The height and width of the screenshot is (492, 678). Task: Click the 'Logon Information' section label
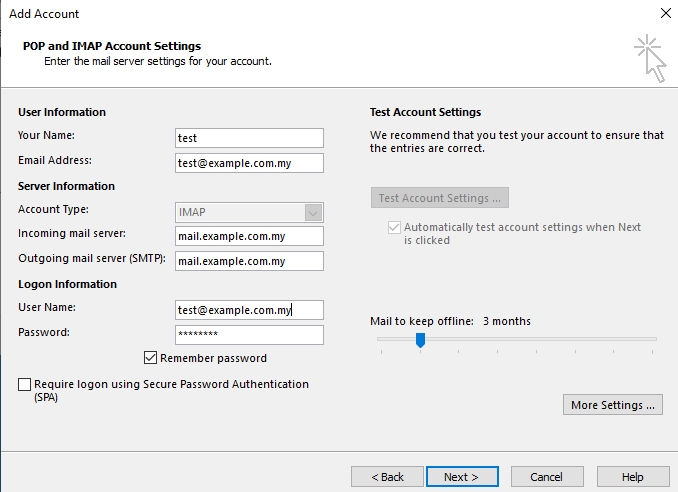coord(67,284)
